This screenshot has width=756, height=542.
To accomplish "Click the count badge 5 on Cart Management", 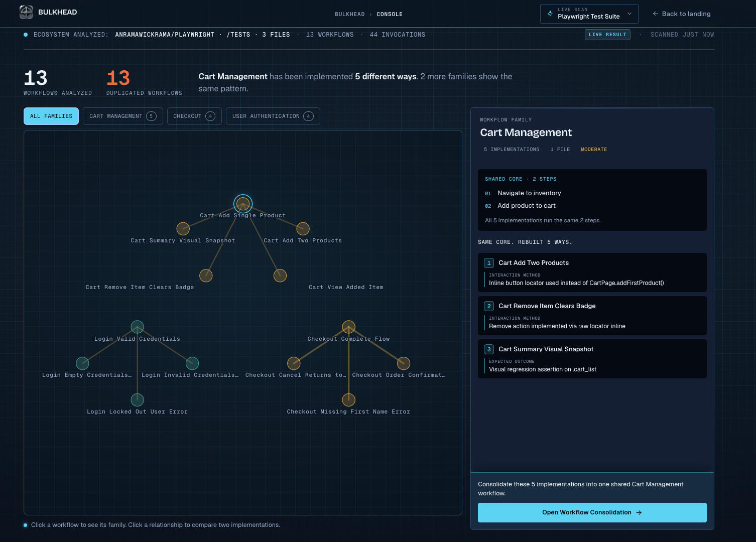I will tap(151, 116).
